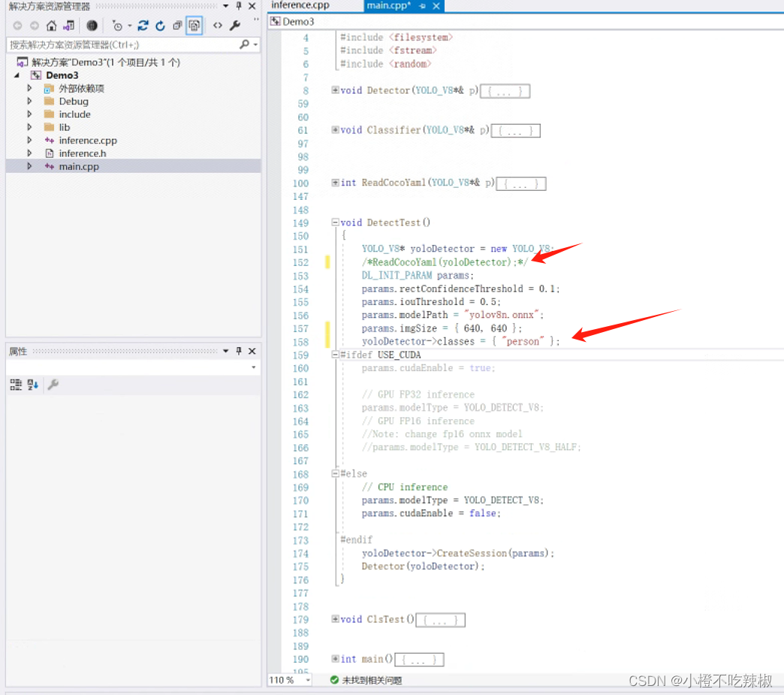Open the Solution Explorer toolbar overflow options
The height and width of the screenshot is (695, 784).
256,20
